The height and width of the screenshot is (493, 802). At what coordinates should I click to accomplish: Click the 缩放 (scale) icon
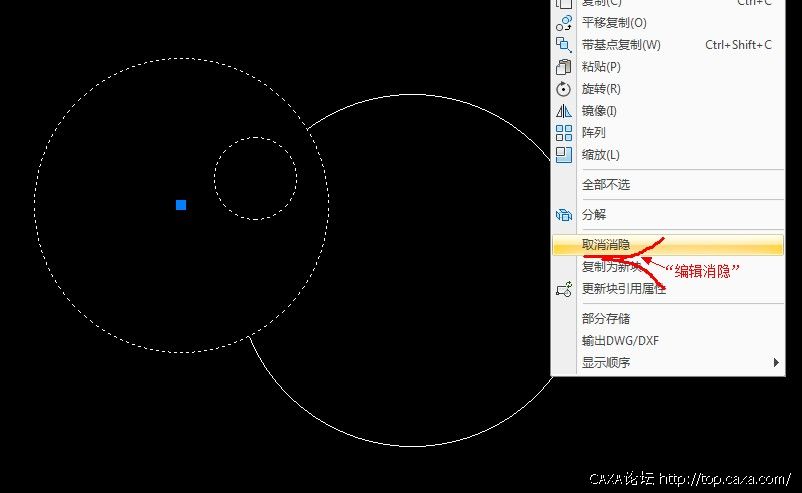point(563,155)
